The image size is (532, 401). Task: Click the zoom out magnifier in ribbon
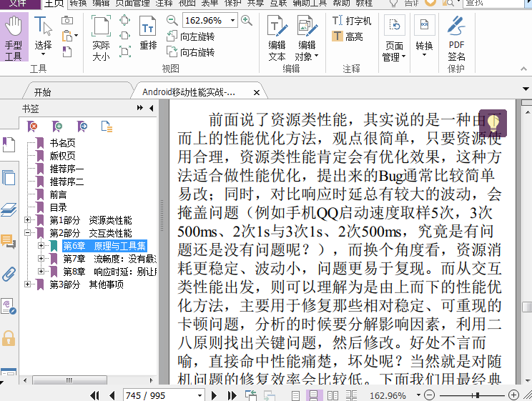[172, 20]
